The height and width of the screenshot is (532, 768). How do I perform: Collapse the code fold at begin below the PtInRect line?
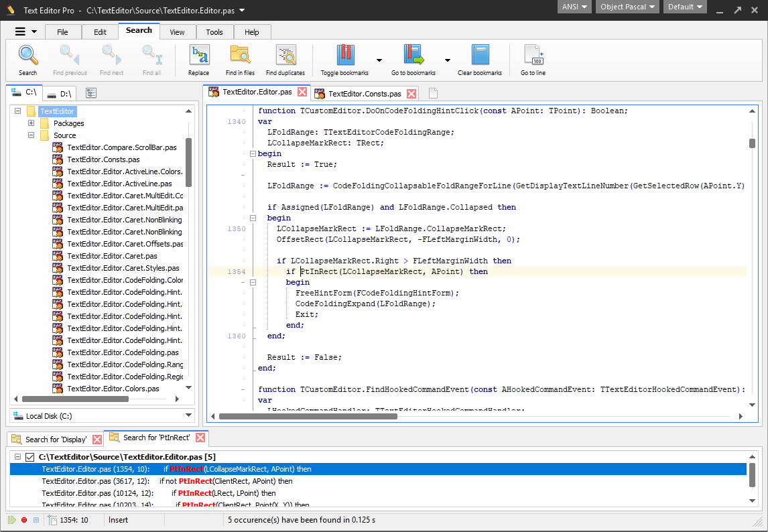253,282
